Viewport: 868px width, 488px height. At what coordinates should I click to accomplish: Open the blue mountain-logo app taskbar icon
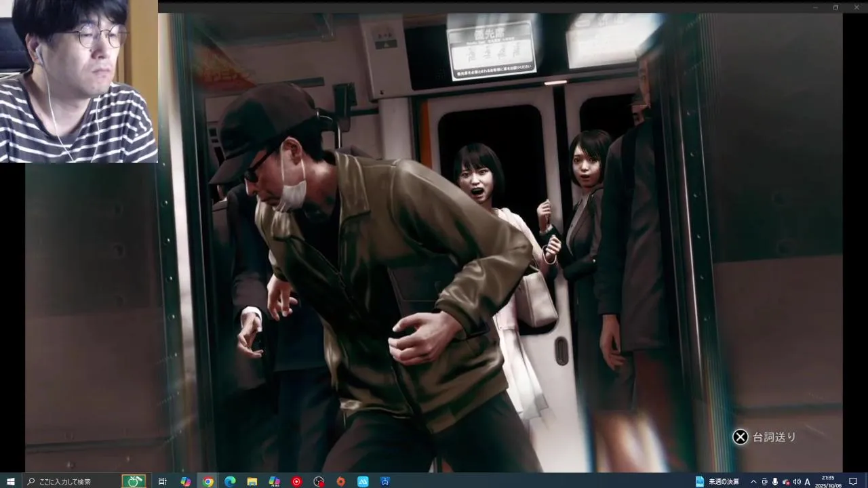363,481
